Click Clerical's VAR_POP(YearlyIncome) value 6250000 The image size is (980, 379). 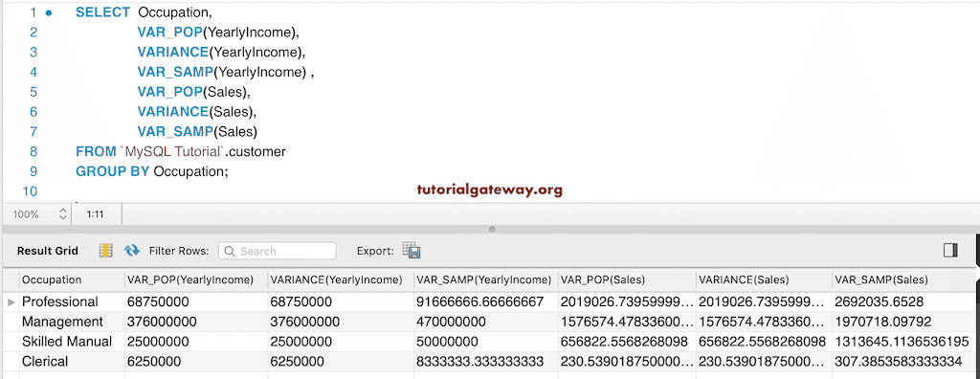tap(196, 362)
